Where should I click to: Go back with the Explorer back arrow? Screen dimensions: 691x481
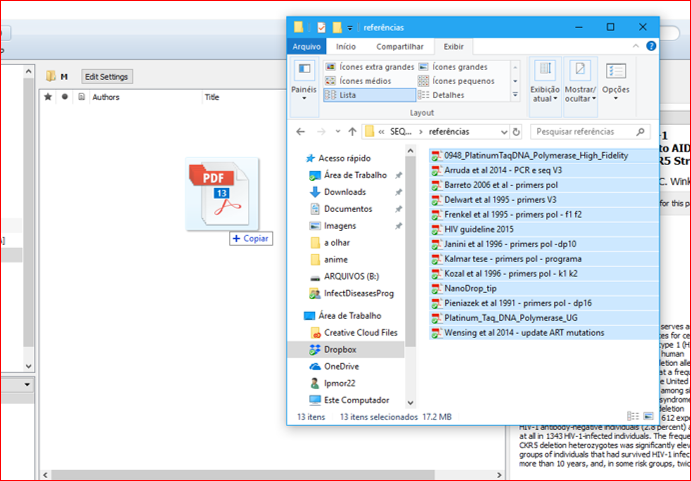[x=301, y=131]
